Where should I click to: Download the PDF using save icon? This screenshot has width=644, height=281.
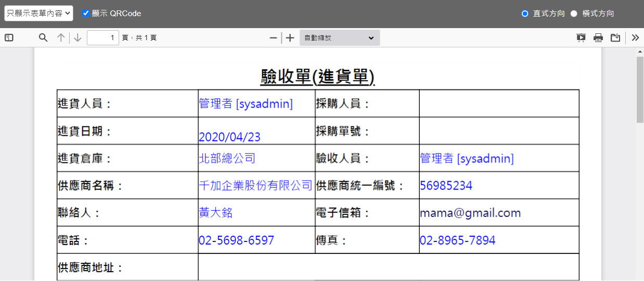point(615,37)
